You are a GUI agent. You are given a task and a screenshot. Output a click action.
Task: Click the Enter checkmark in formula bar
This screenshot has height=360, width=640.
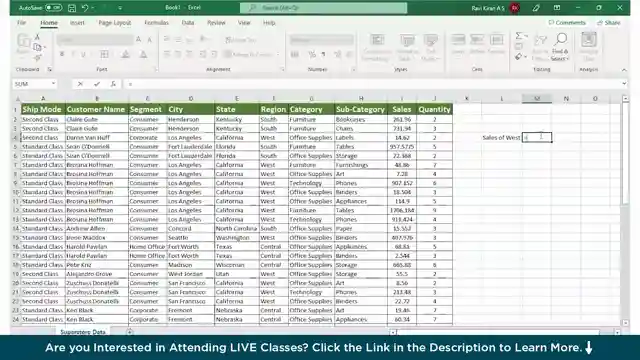97,84
